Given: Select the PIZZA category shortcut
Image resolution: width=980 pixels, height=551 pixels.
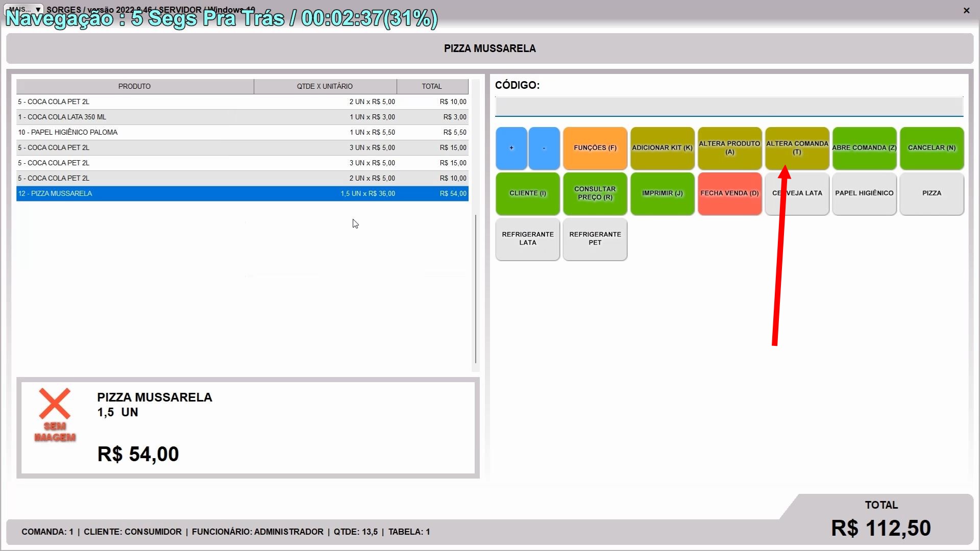Looking at the screenshot, I should point(932,193).
